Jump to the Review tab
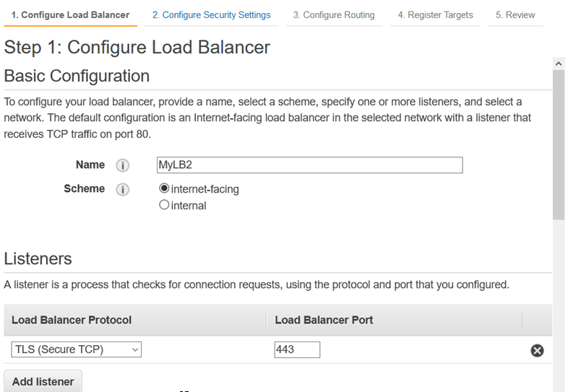Image resolution: width=568 pixels, height=392 pixels. coord(515,14)
